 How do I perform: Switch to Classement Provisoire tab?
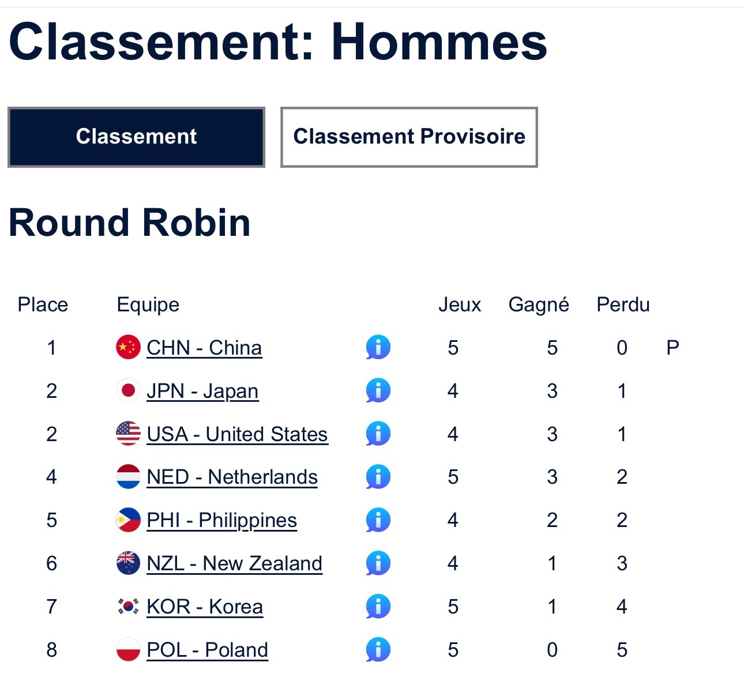tap(409, 137)
